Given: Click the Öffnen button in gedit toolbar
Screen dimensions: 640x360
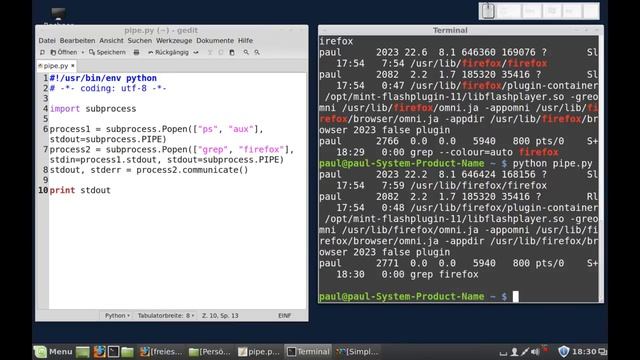Looking at the screenshot, I should coord(64,52).
